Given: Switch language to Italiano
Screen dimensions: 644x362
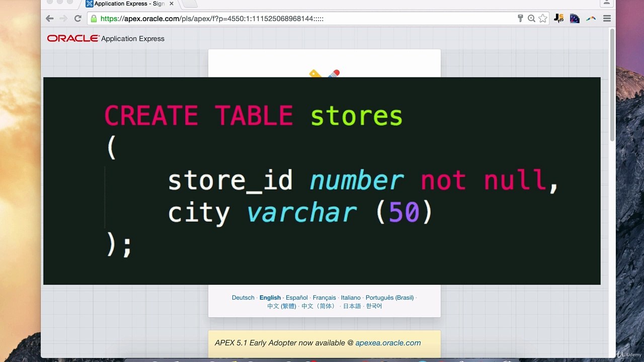Looking at the screenshot, I should [351, 298].
